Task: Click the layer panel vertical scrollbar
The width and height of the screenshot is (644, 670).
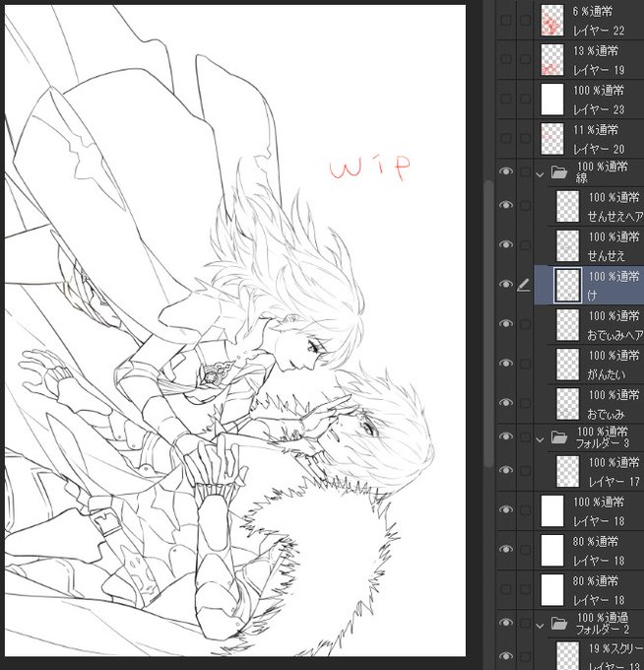Action: (x=489, y=323)
